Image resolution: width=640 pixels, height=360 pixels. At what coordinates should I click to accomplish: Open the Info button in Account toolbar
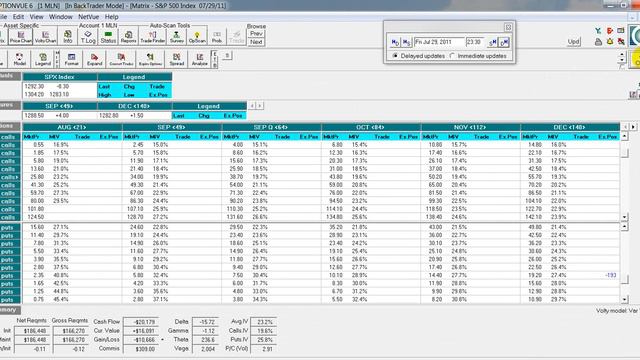(68, 37)
